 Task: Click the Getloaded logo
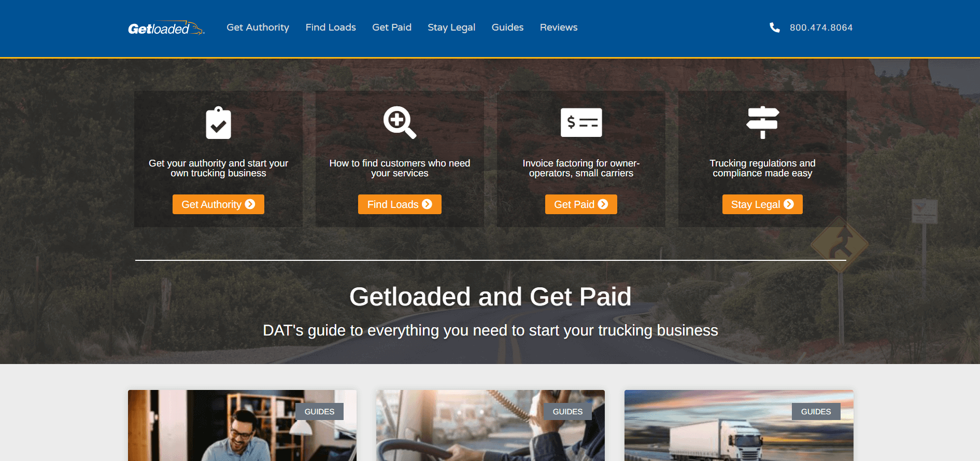166,28
